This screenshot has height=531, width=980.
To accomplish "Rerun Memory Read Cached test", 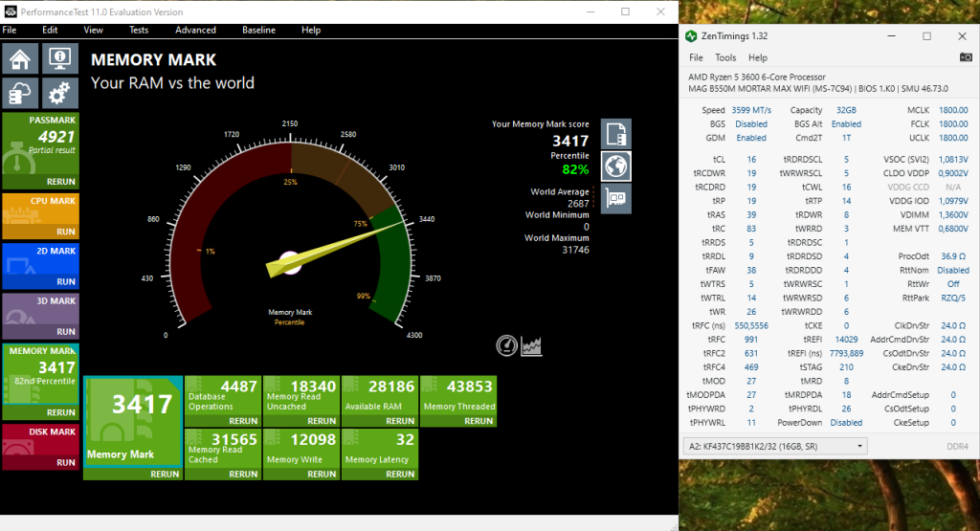I will [x=243, y=475].
